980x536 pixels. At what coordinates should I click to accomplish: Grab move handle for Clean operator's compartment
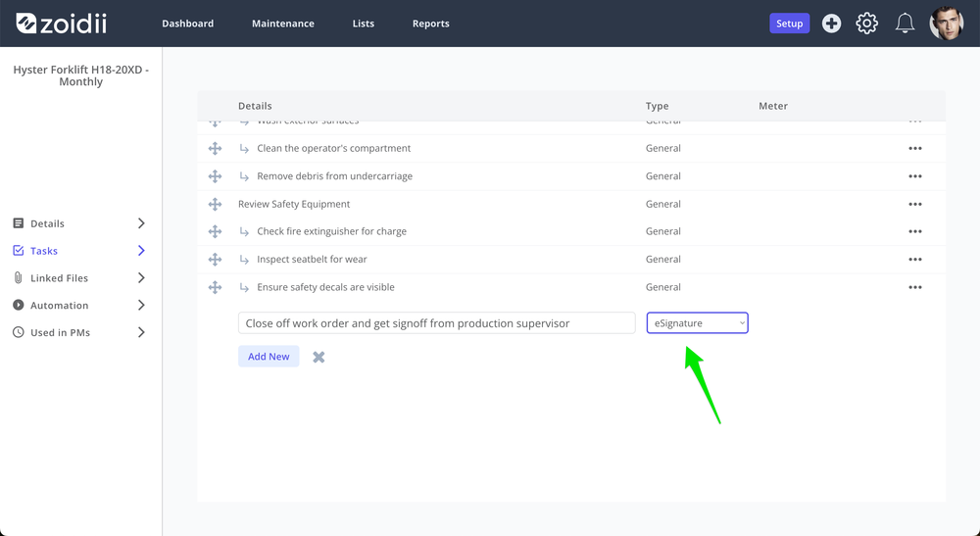tap(215, 148)
